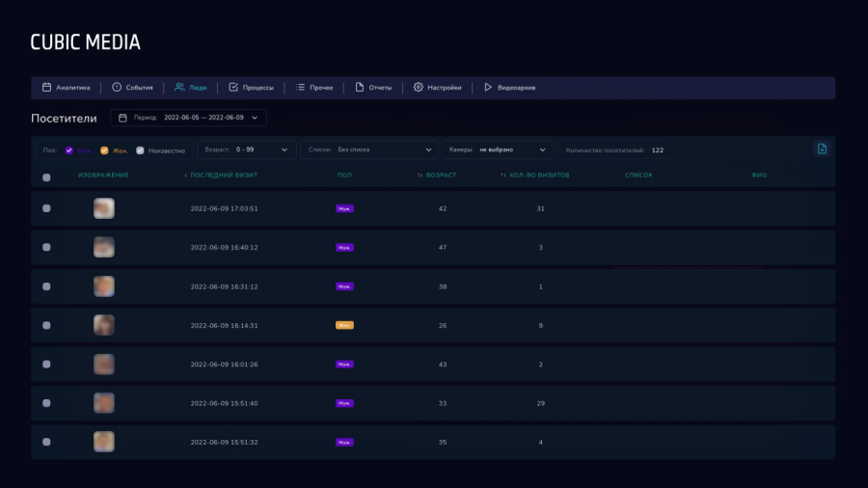Toggle the Неизвестно gender filter checkbox
868x488 pixels.
pyautogui.click(x=140, y=150)
